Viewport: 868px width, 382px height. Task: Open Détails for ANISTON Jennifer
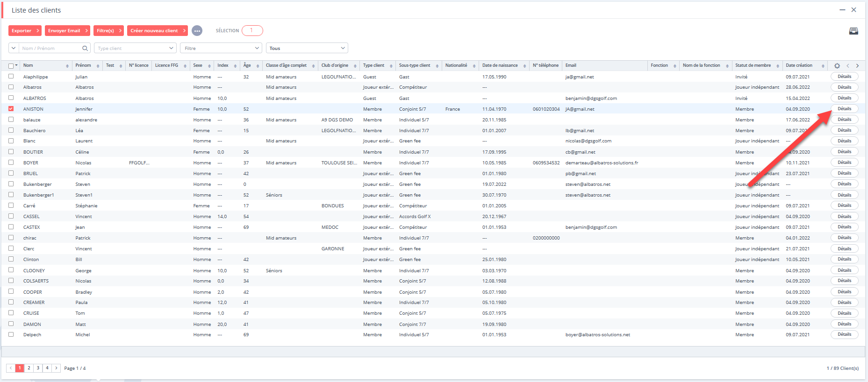pyautogui.click(x=844, y=109)
